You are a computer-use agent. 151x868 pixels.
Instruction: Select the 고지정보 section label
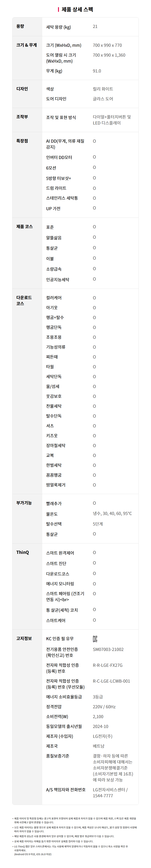24,638
